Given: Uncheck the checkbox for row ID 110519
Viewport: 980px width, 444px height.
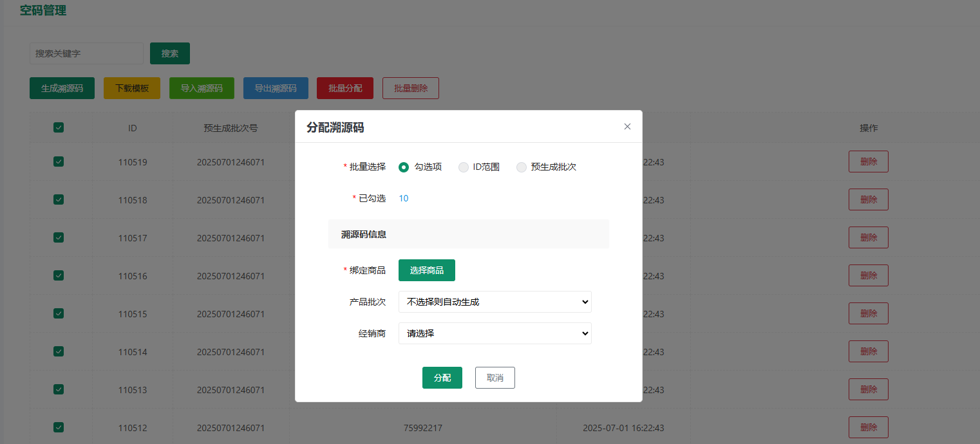Looking at the screenshot, I should 59,162.
